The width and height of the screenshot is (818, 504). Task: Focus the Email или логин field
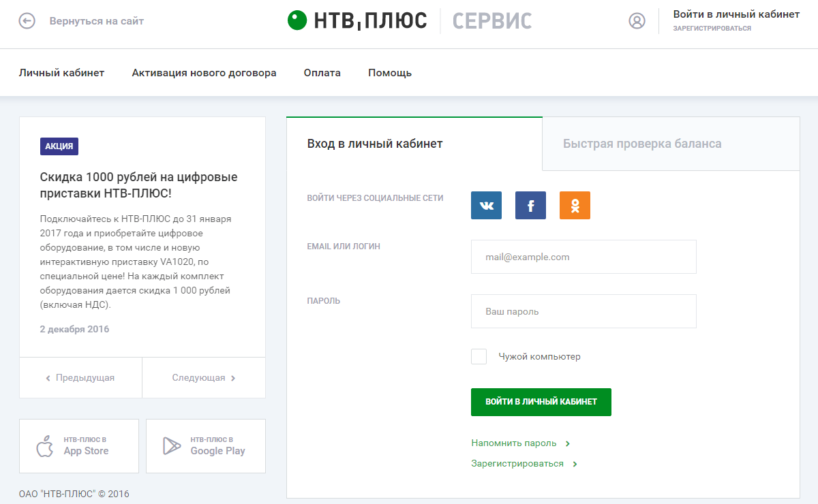pos(584,257)
